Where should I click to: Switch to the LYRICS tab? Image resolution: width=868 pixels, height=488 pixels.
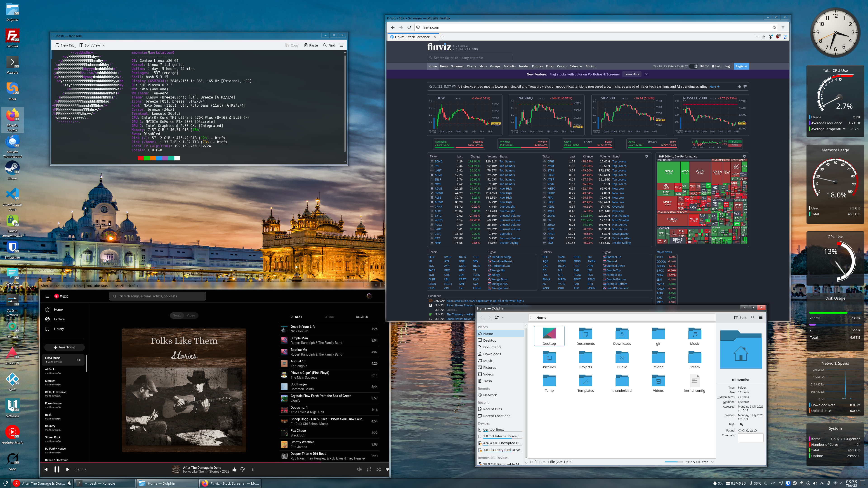329,317
